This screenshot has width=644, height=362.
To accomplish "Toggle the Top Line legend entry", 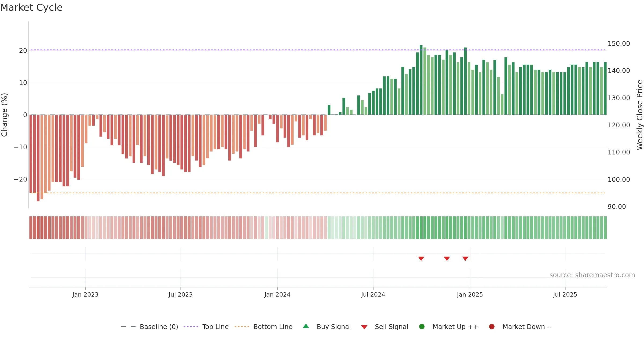I will (x=206, y=327).
